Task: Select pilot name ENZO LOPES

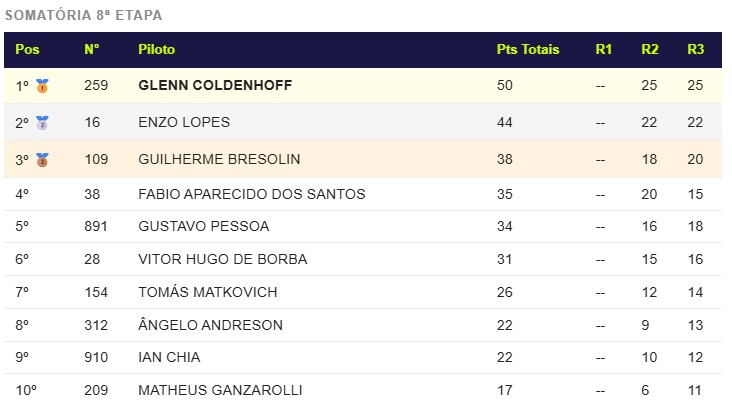Action: [x=184, y=122]
